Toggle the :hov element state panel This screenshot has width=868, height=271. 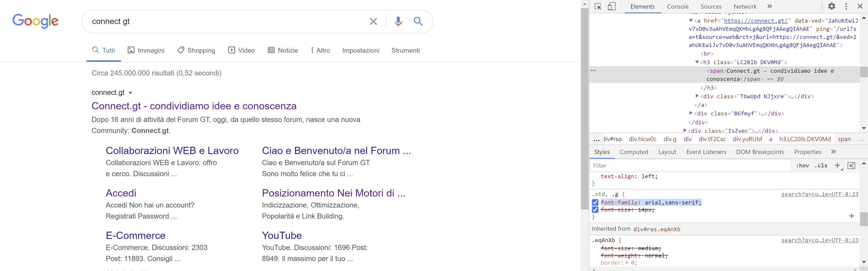pyautogui.click(x=802, y=165)
